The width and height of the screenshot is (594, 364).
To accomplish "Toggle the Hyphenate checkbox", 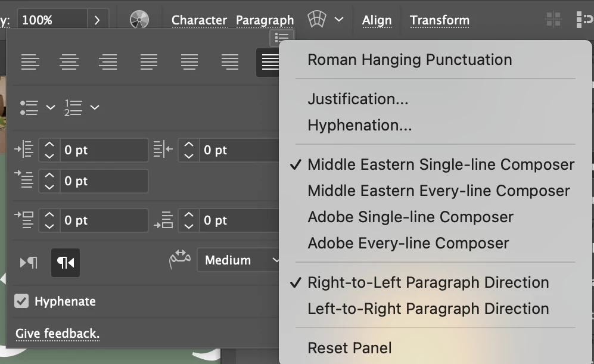I will point(22,301).
